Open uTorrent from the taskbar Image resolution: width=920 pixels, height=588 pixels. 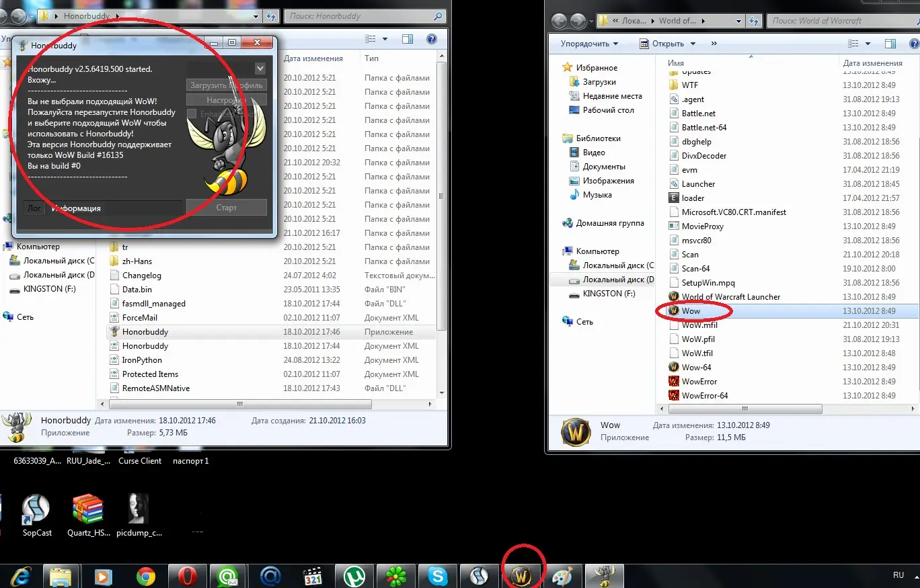(354, 576)
